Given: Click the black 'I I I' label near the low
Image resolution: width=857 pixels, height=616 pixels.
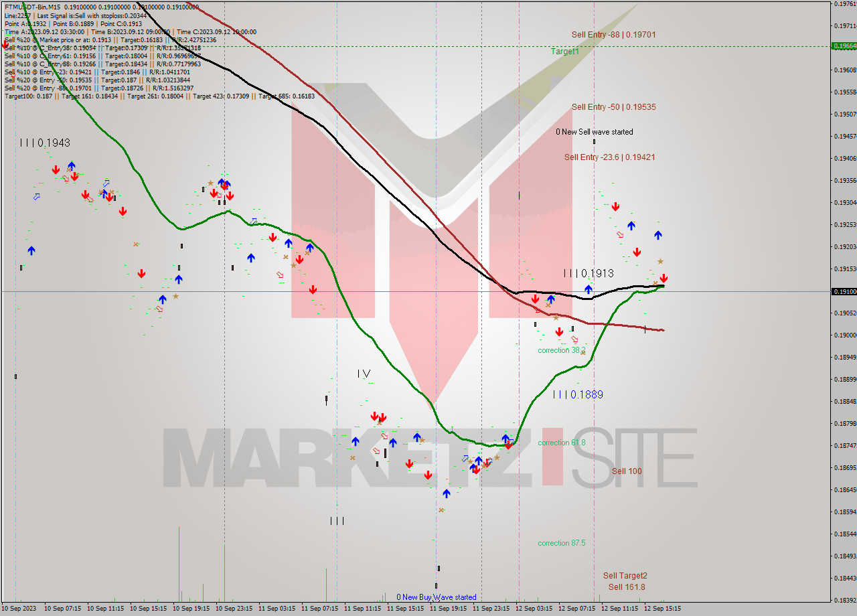Looking at the screenshot, I should coord(337,520).
